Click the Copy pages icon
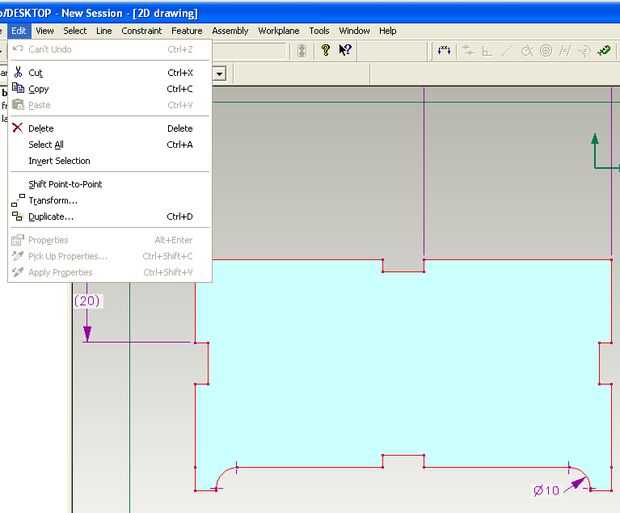The width and height of the screenshot is (620, 513). coord(18,88)
